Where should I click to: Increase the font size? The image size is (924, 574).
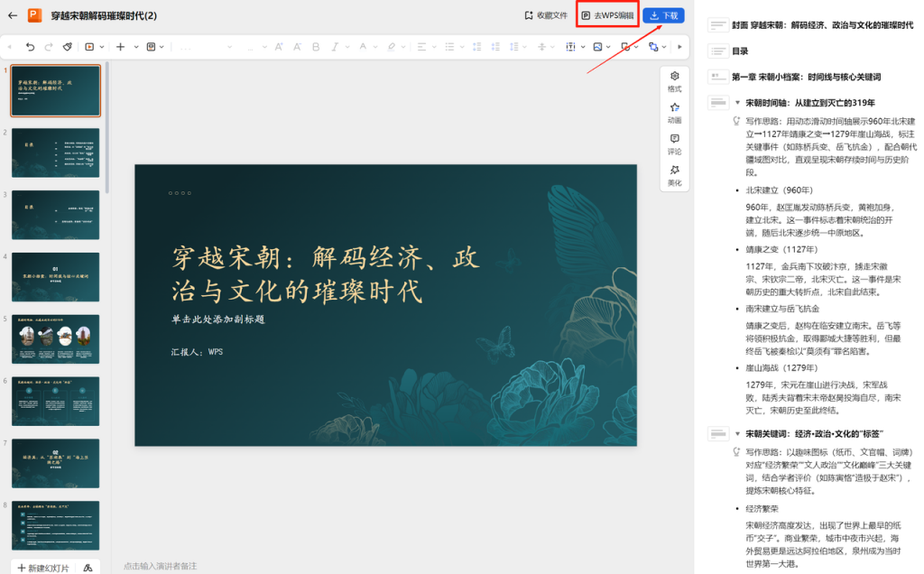coord(279,47)
